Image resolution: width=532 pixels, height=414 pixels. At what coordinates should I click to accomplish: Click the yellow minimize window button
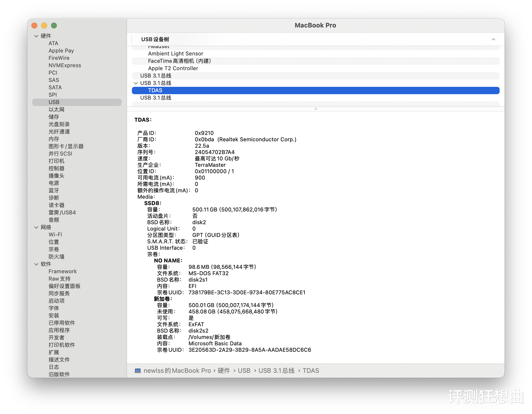(44, 26)
